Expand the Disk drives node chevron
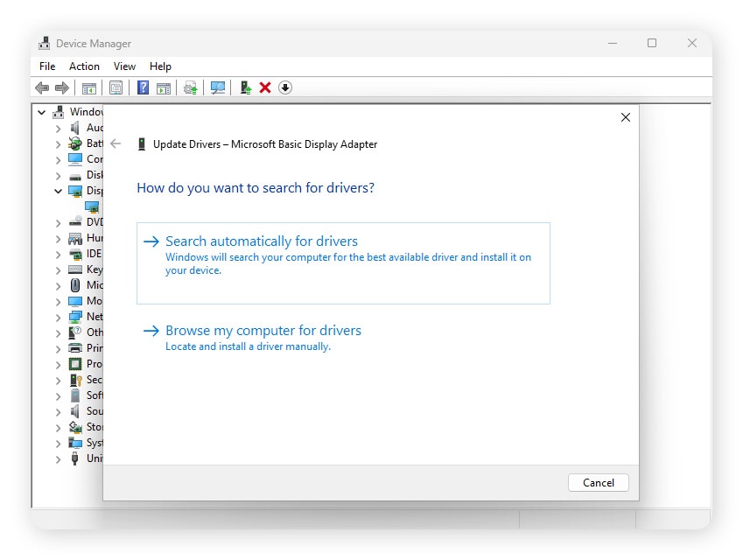Viewport: 743px width, 560px height. point(58,176)
